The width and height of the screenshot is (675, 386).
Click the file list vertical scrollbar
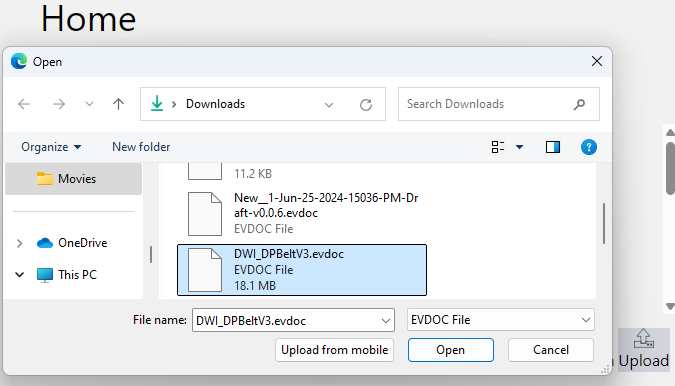tap(604, 224)
